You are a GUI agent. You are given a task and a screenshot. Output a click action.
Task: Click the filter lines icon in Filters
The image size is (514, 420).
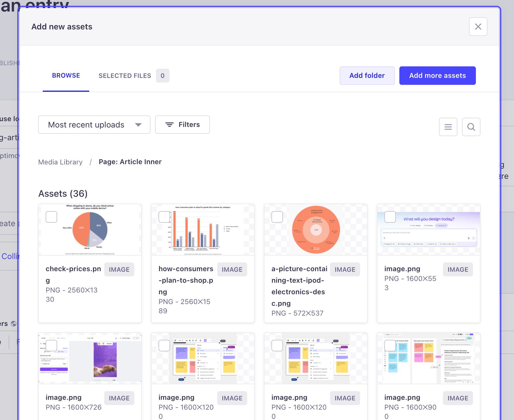[169, 125]
